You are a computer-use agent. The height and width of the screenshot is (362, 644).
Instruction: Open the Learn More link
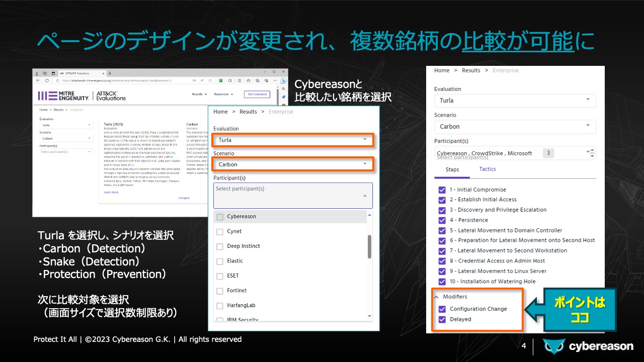coord(111,192)
